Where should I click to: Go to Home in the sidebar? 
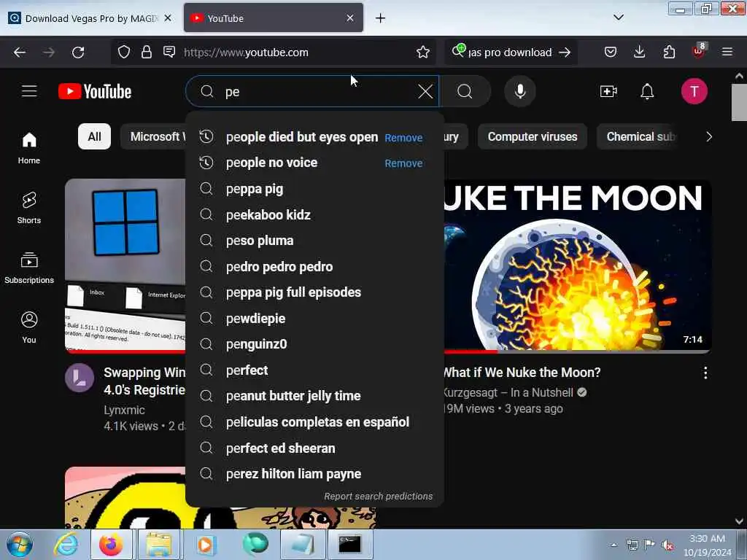29,149
